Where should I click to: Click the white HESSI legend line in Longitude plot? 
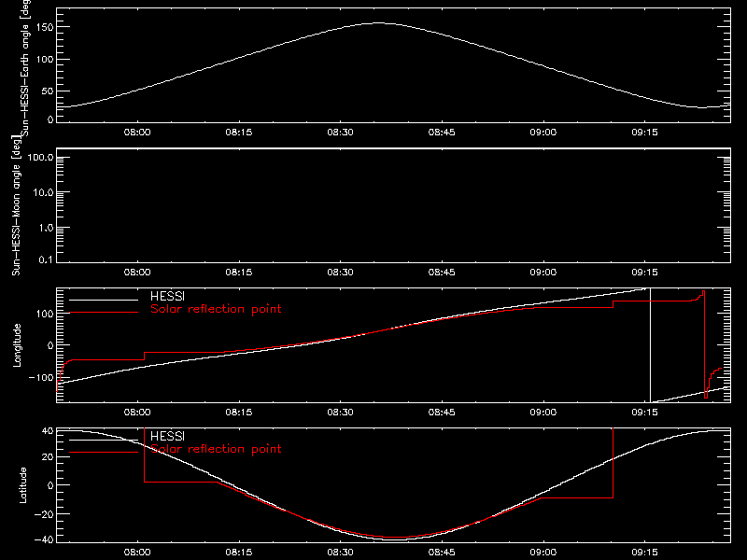click(104, 300)
